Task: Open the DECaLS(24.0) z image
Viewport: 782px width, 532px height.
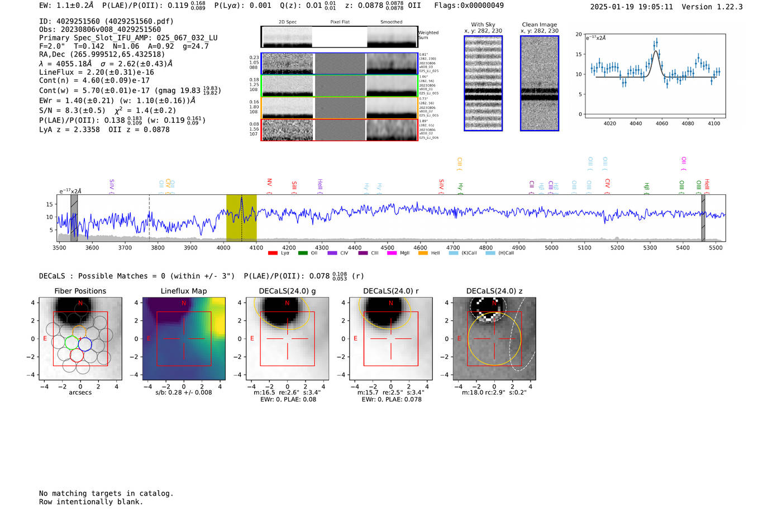Action: click(x=494, y=339)
